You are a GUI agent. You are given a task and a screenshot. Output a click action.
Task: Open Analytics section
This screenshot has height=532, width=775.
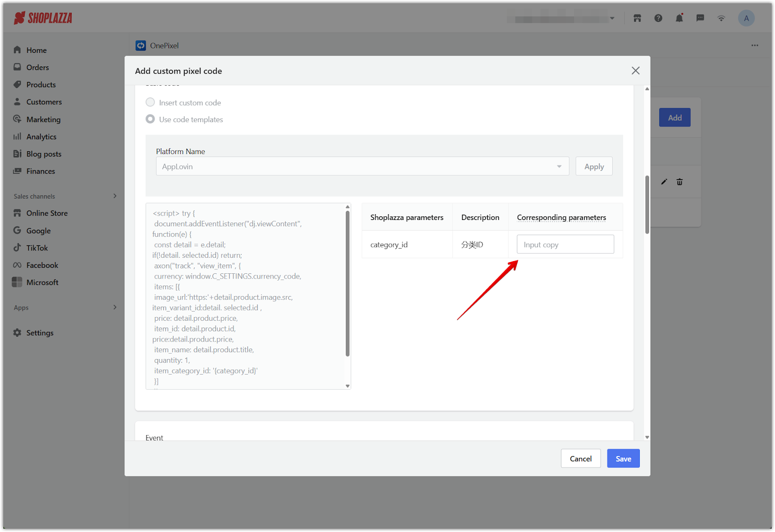(41, 137)
